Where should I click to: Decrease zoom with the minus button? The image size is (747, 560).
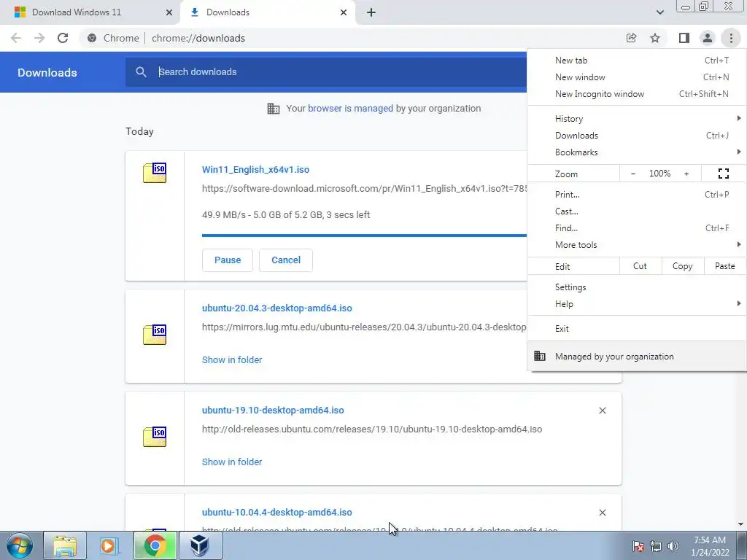[633, 174]
